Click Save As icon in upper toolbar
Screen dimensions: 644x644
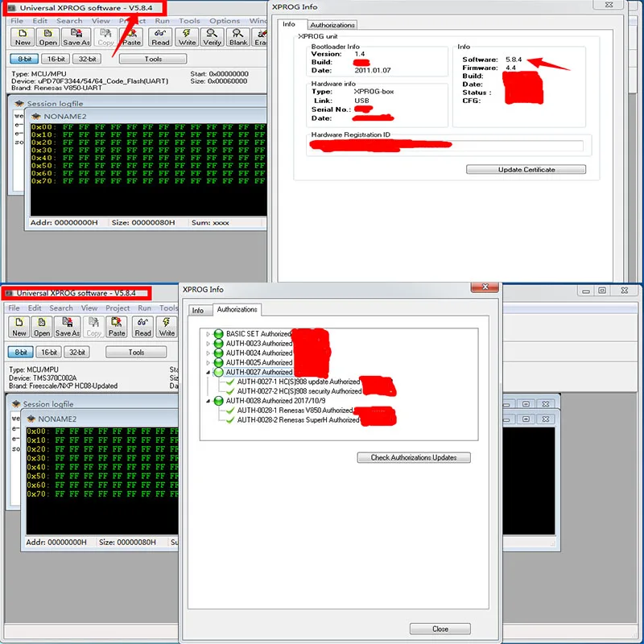[76, 37]
